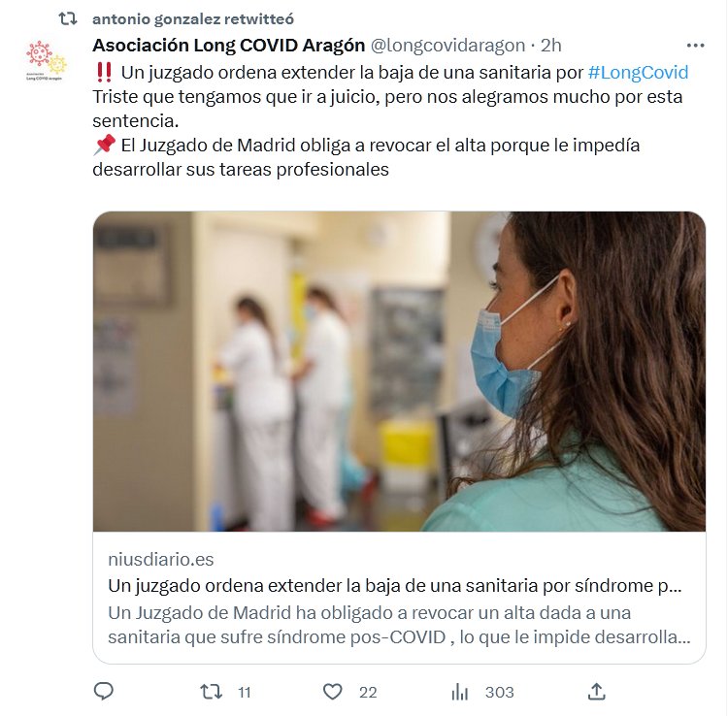This screenshot has height=716, width=728.
Task: Open the 2h timestamp of the tweet
Action: pyautogui.click(x=551, y=46)
